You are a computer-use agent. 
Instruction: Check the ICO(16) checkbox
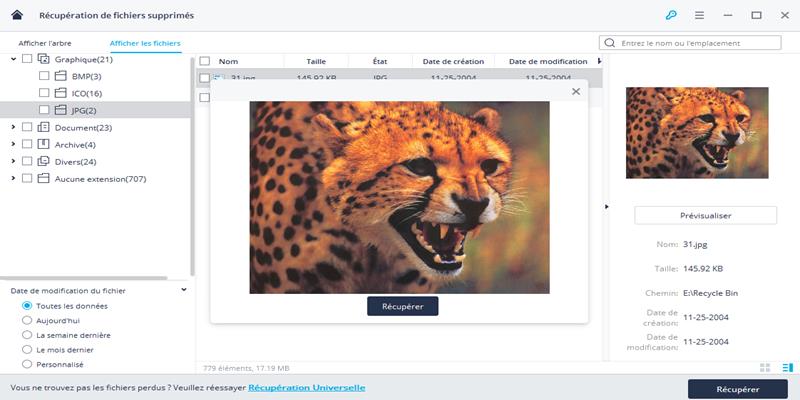click(x=43, y=93)
